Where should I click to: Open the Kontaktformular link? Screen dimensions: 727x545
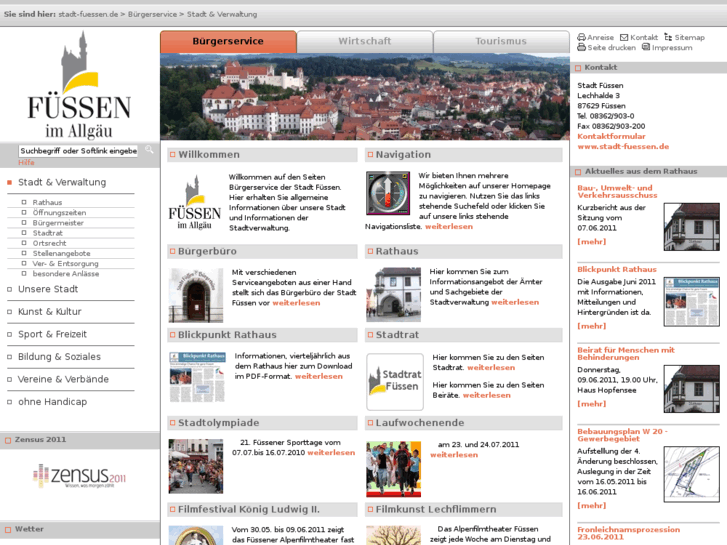tap(611, 136)
